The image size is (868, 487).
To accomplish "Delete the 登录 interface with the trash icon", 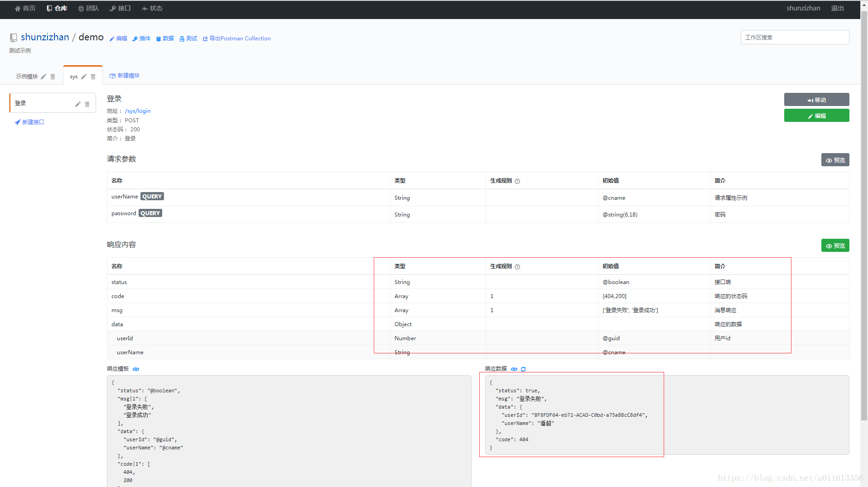I will pyautogui.click(x=87, y=104).
